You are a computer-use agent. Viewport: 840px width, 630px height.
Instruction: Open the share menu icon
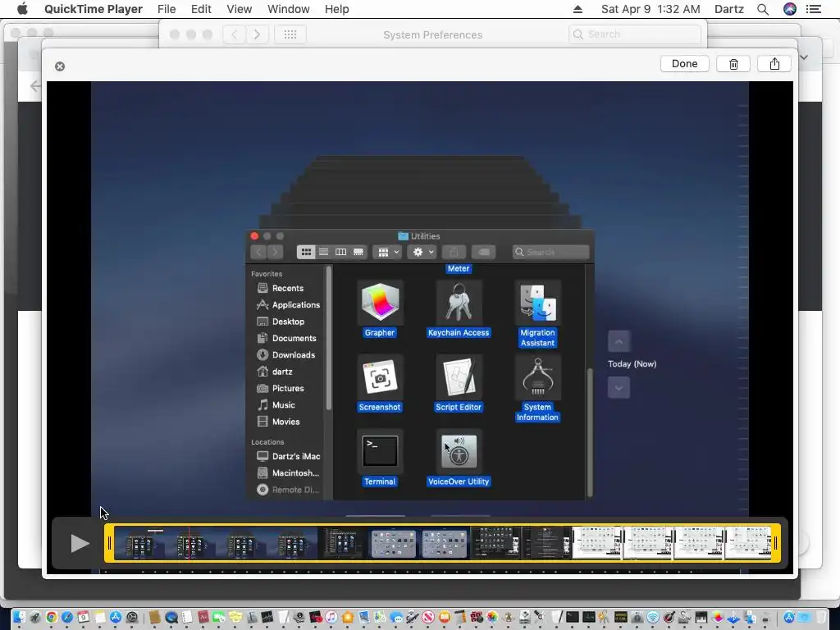(x=774, y=64)
